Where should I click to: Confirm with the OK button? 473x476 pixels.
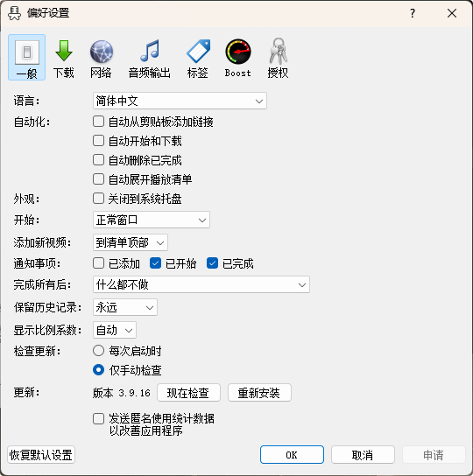coord(292,455)
